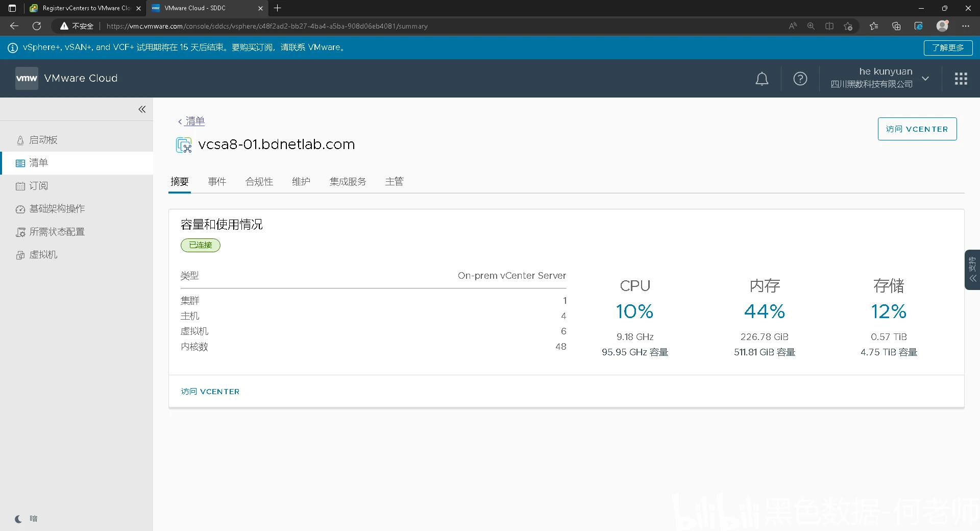This screenshot has height=531, width=980.
Task: Open browser read aloud icon
Action: pos(792,26)
